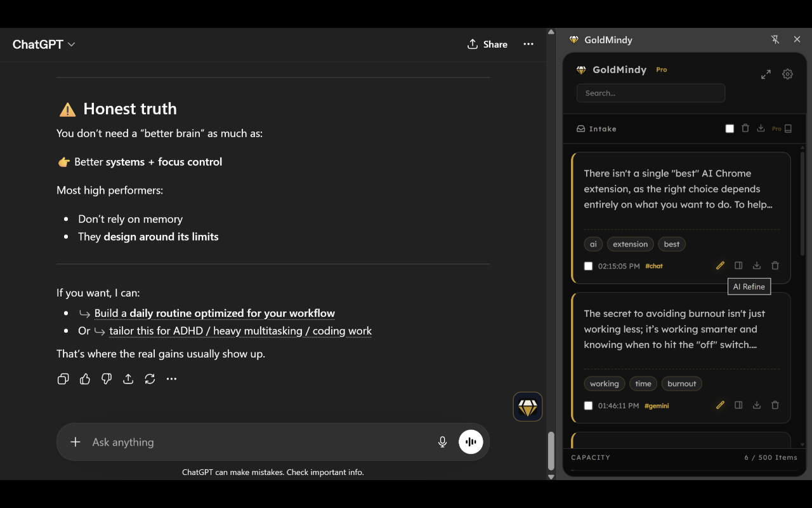
Task: Open the ChatGPT model dropdown
Action: (x=44, y=44)
